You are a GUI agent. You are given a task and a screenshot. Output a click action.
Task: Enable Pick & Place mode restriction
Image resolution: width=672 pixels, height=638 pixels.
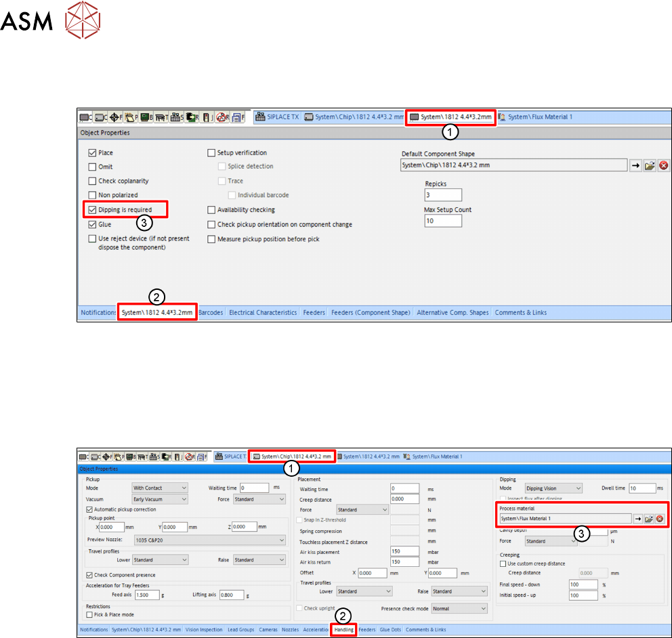pos(89,615)
